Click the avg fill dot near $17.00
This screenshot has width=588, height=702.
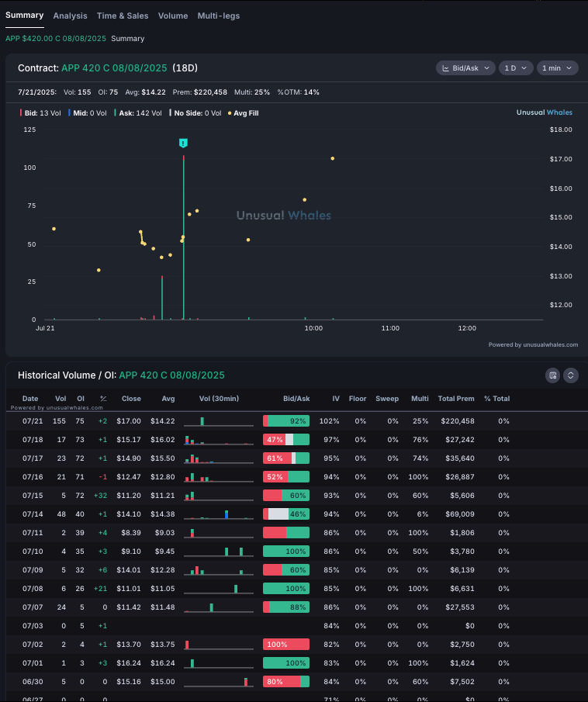click(x=332, y=158)
